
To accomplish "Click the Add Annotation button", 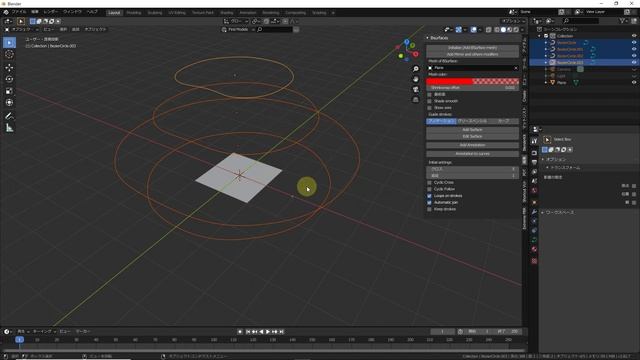I will 473,145.
